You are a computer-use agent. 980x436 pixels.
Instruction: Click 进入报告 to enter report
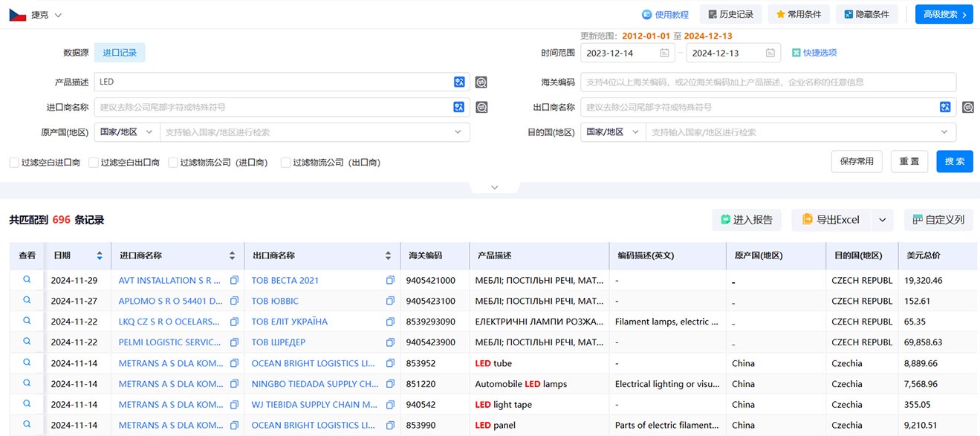[747, 220]
